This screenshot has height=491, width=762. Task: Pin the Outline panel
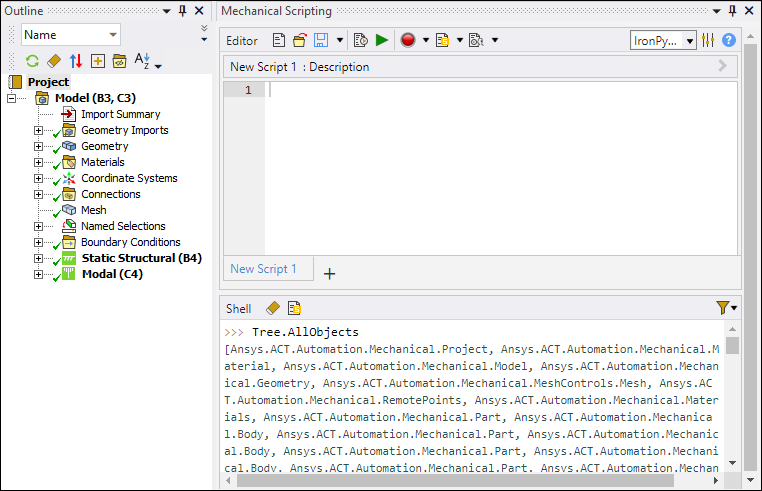coord(182,10)
